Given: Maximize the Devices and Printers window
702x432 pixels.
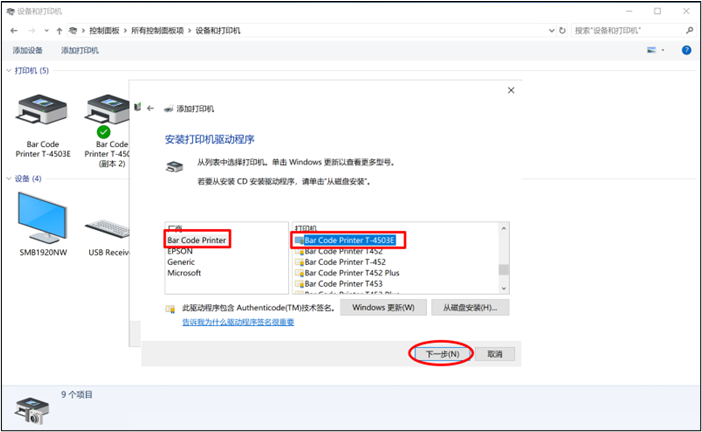Looking at the screenshot, I should tap(657, 11).
